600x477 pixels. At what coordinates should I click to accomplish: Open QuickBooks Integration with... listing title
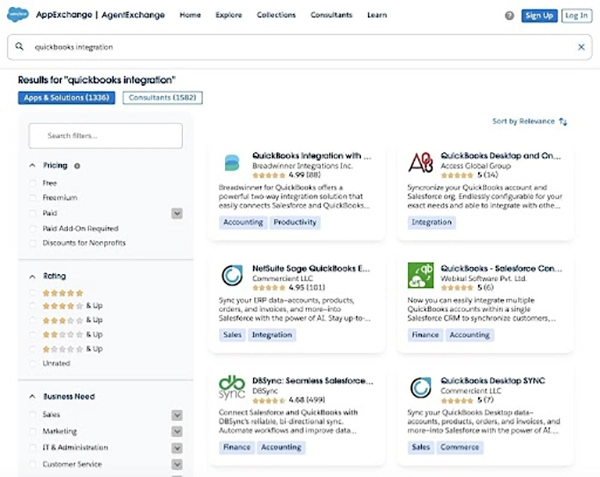tap(311, 156)
